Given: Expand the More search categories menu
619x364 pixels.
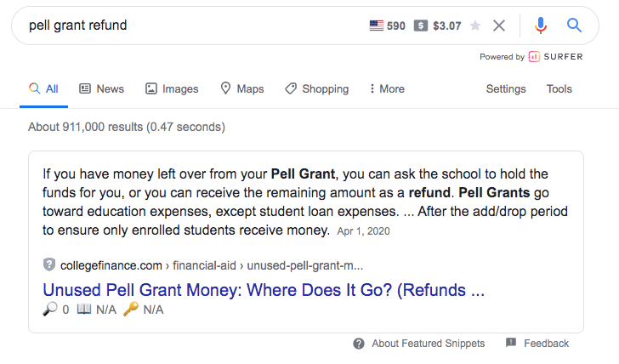Looking at the screenshot, I should [x=387, y=88].
